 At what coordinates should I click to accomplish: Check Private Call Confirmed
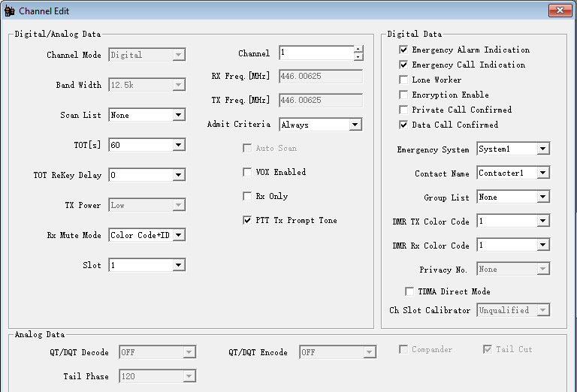coord(403,110)
